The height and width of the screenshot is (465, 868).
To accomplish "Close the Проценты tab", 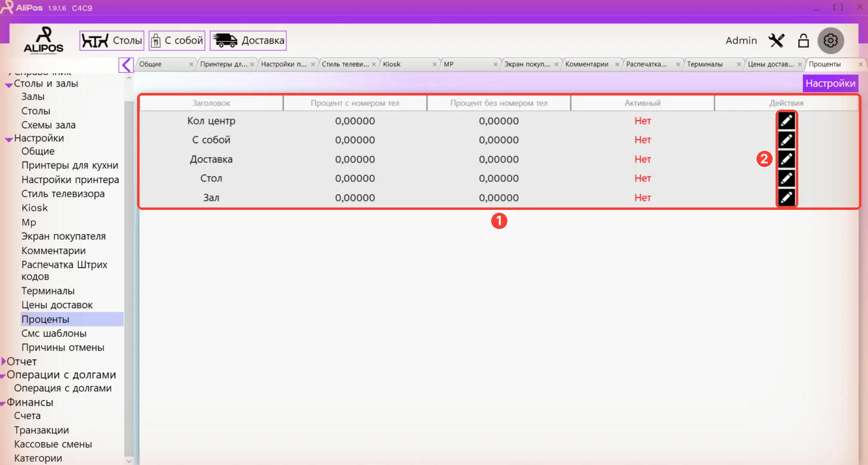I will point(861,64).
